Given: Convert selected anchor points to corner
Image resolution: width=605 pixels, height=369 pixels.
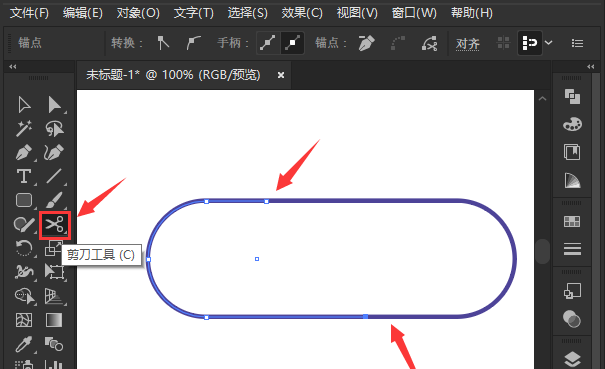Looking at the screenshot, I should pos(163,43).
